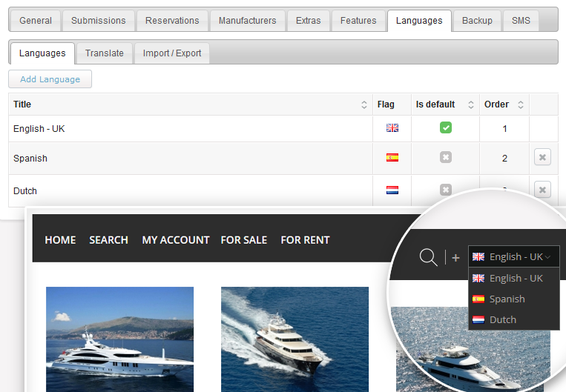Switch to the Submissions tab
Viewport: 566px width, 392px height.
tap(98, 21)
